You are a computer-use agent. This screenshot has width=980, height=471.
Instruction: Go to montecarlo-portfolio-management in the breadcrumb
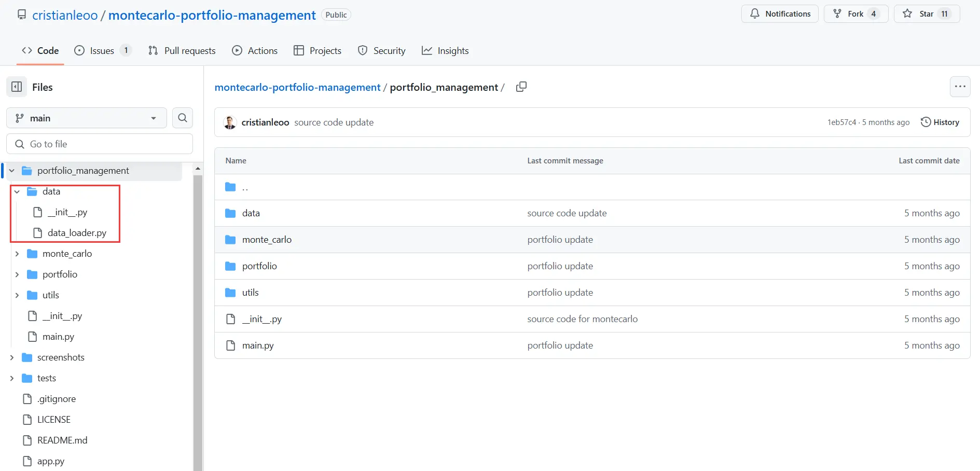(298, 87)
